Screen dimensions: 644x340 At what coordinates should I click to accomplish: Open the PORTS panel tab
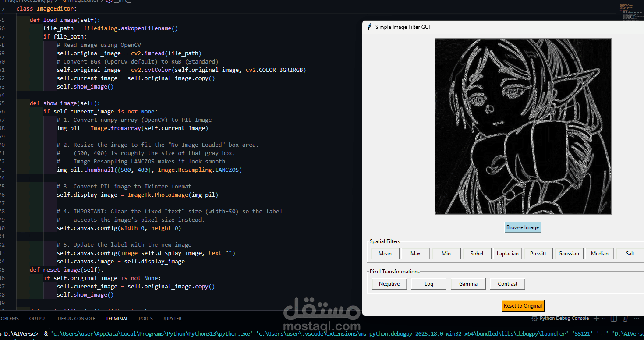[x=146, y=319]
